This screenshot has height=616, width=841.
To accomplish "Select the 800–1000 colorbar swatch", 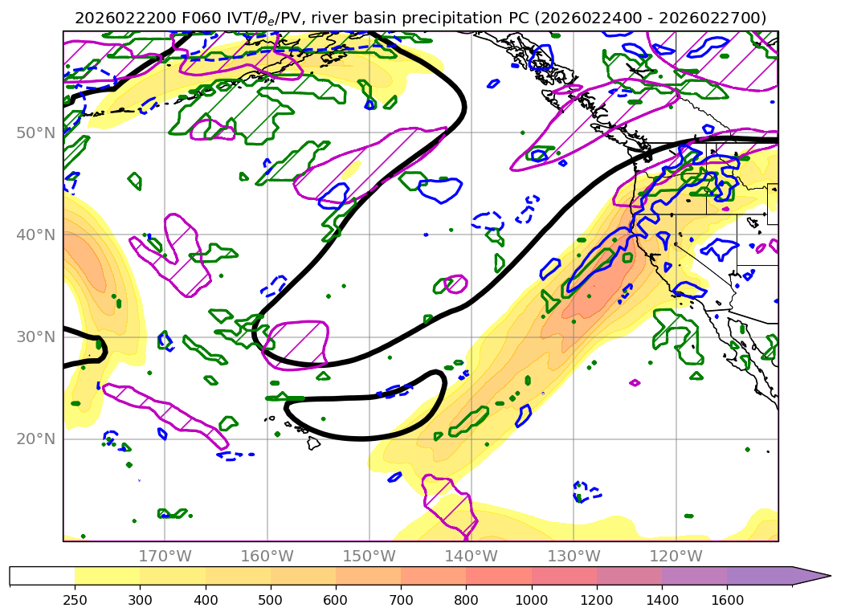I will pyautogui.click(x=498, y=576).
